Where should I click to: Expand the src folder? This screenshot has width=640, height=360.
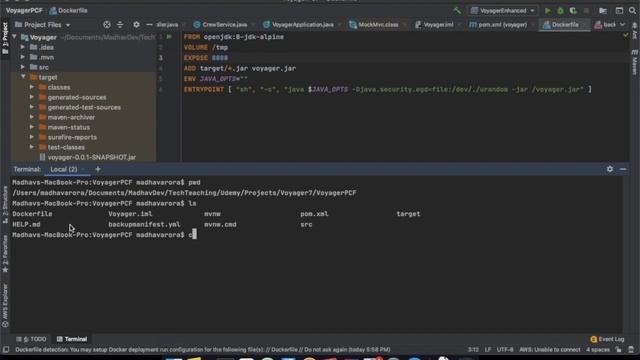click(x=23, y=67)
